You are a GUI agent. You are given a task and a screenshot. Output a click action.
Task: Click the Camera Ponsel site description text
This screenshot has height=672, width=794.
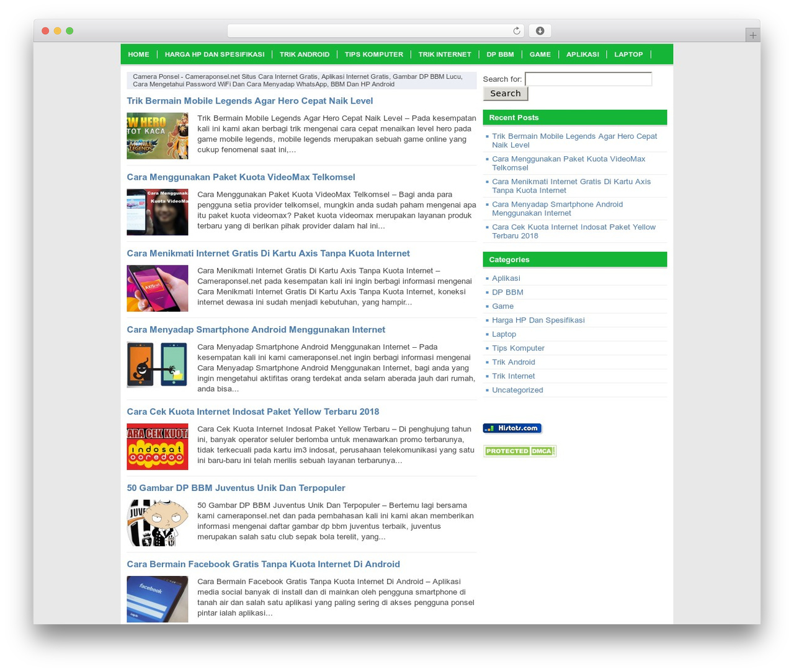coord(298,81)
